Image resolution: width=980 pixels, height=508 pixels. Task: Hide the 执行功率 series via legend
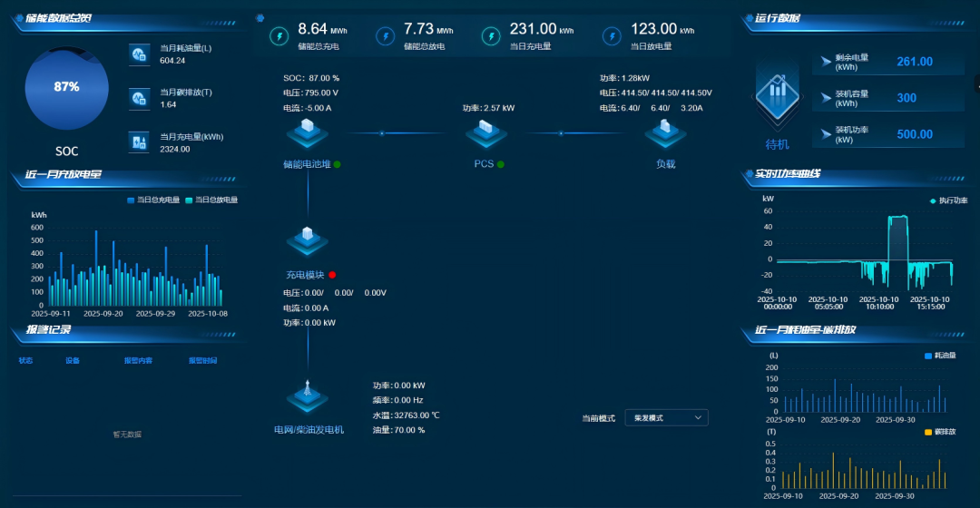[947, 200]
